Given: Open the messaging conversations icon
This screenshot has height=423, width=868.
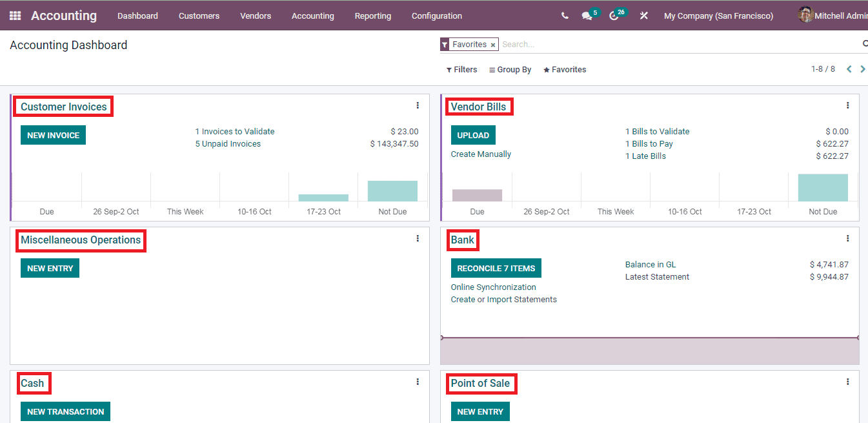Looking at the screenshot, I should [x=586, y=15].
